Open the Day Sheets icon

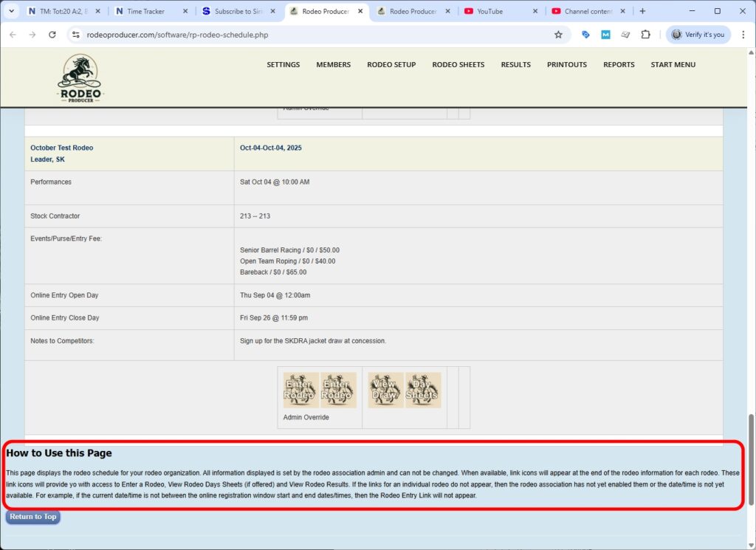tap(423, 390)
